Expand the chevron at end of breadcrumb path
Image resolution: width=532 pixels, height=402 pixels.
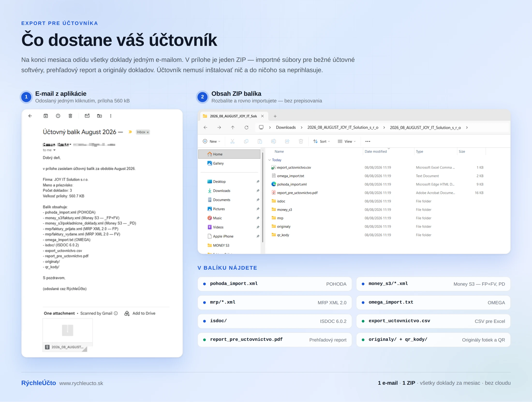(x=467, y=127)
